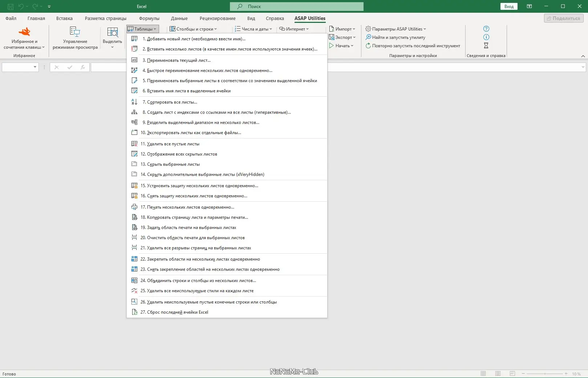Switch to Normal view in status bar
Screen dimensions: 588x378
click(483, 374)
